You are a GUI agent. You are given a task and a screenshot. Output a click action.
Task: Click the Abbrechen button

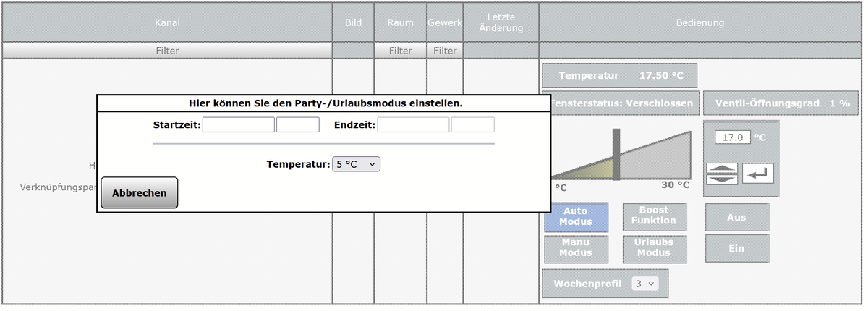pyautogui.click(x=140, y=193)
